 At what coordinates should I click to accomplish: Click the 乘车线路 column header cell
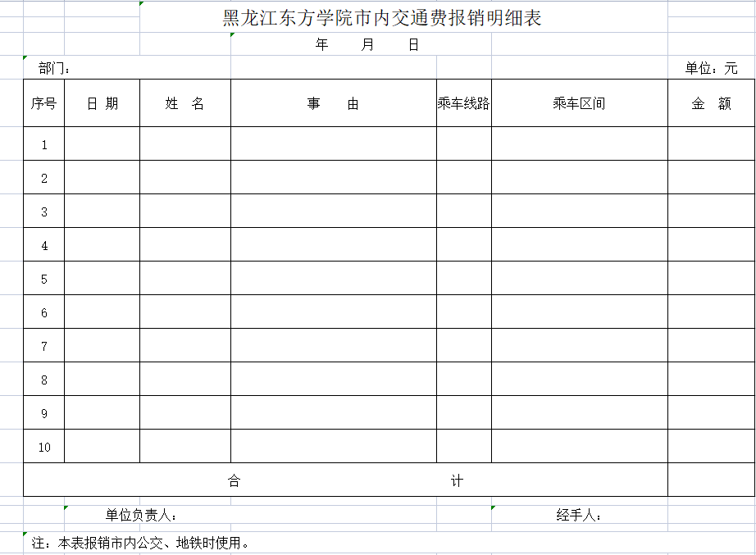464,103
